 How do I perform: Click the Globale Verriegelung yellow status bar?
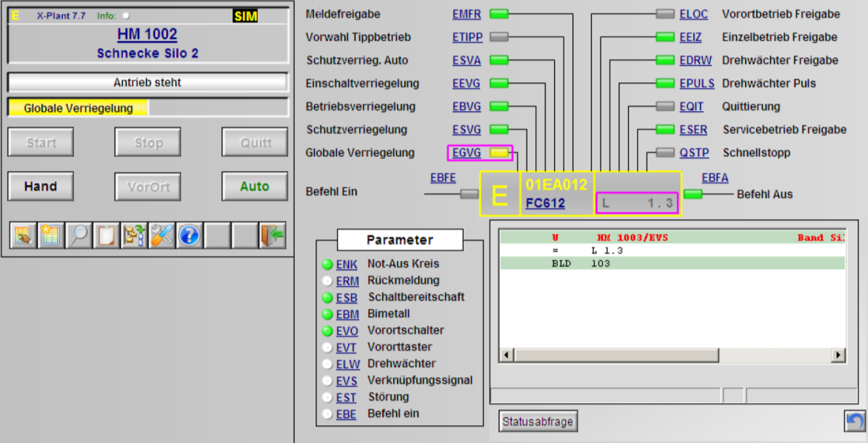click(78, 108)
